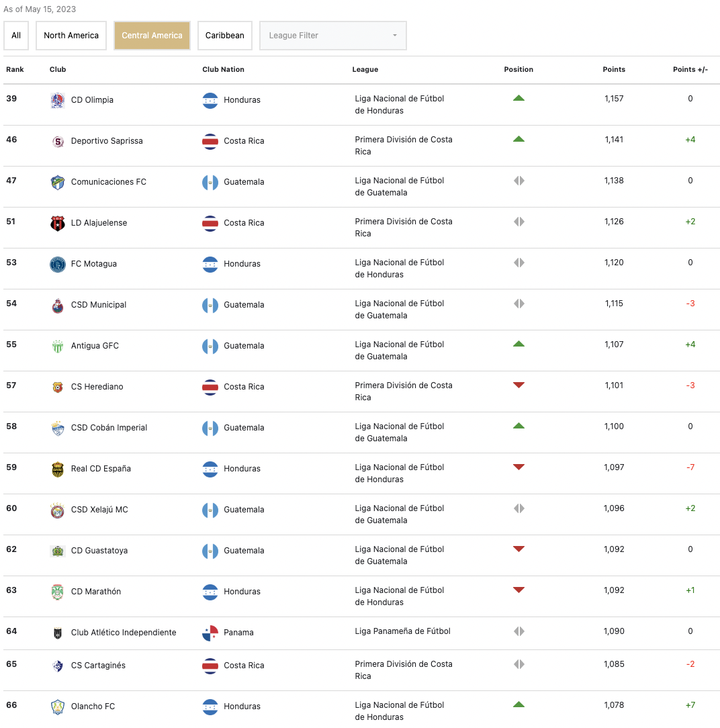Click the Points +/- column header

tap(690, 69)
